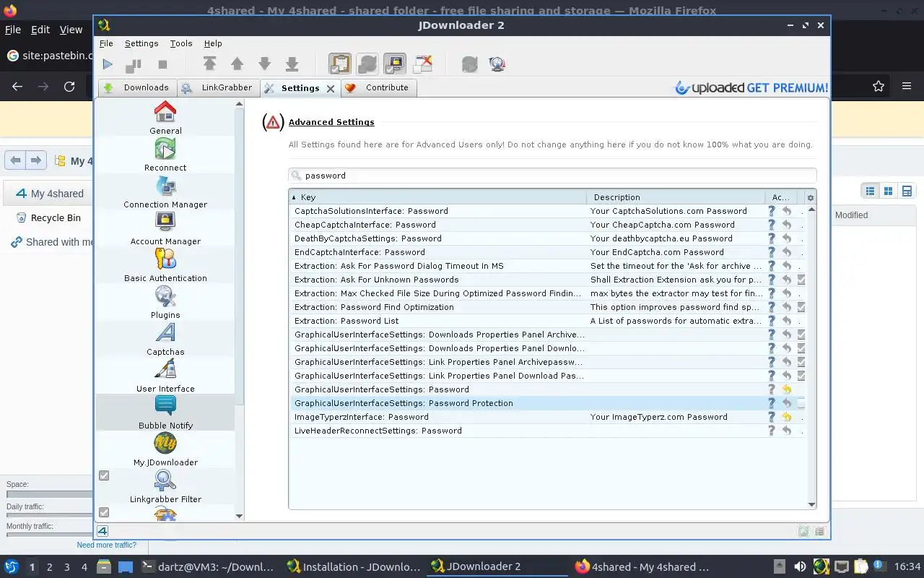
Task: Click Need more traffic link in Firefox
Action: (107, 545)
